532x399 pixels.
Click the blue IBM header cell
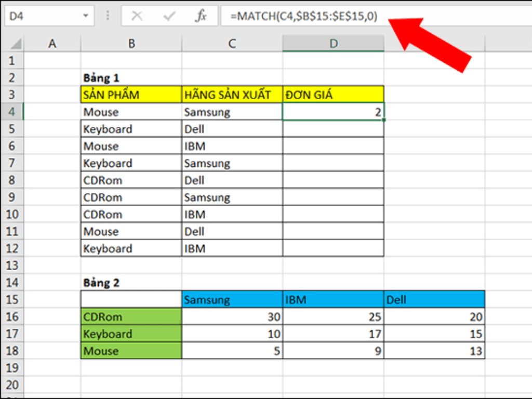pos(333,300)
